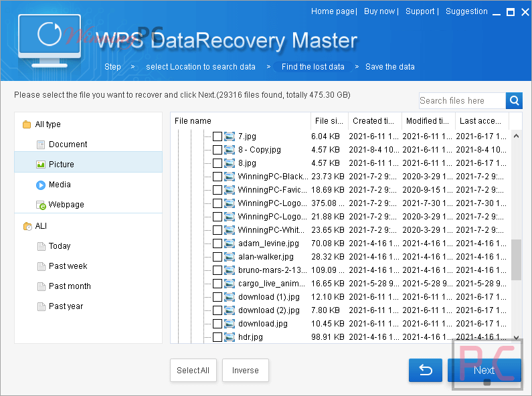Click the back arrow button
The image size is (532, 396).
click(426, 370)
